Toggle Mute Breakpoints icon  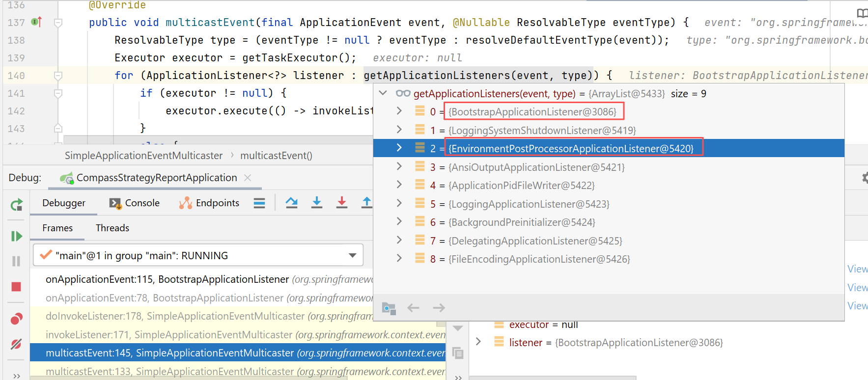tap(16, 344)
